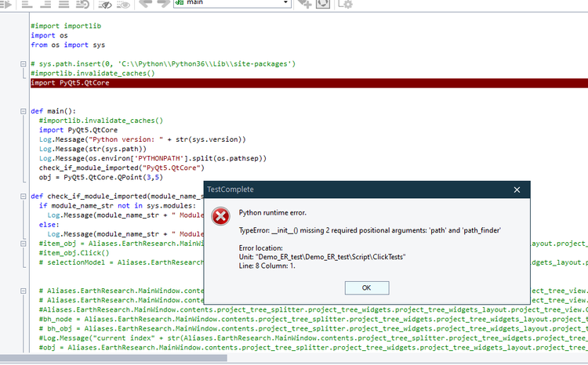Collapse the def main() code block
The image size is (588, 365).
coord(23,111)
